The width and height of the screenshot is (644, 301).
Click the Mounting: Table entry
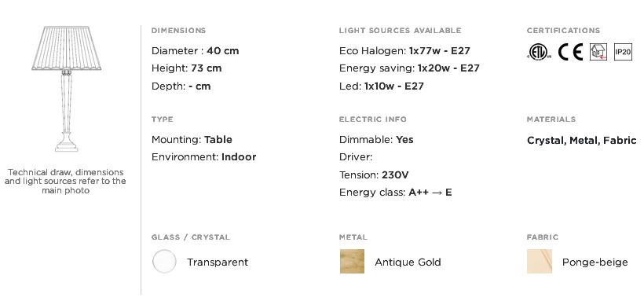click(192, 140)
